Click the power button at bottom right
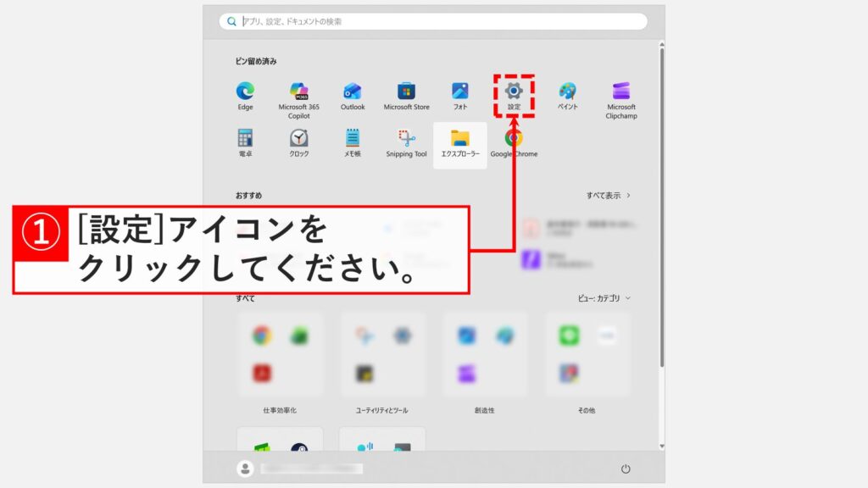868x488 pixels. tap(625, 470)
